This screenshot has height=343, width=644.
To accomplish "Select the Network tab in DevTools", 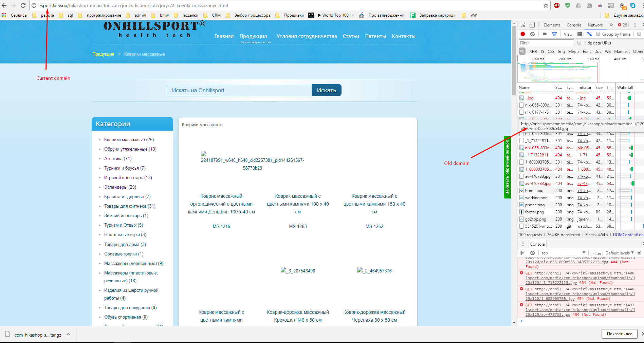I will [595, 25].
